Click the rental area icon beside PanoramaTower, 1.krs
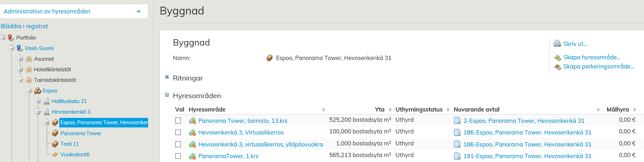This screenshot has width=644, height=162. (x=192, y=156)
